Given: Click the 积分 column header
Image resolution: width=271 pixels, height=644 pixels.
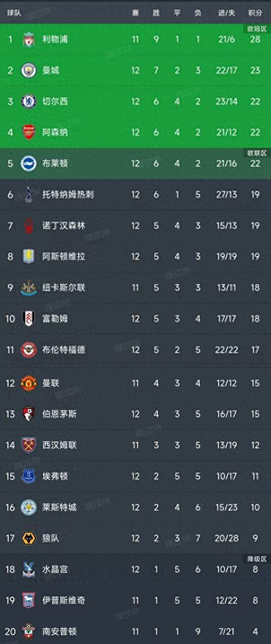Looking at the screenshot, I should pos(255,13).
